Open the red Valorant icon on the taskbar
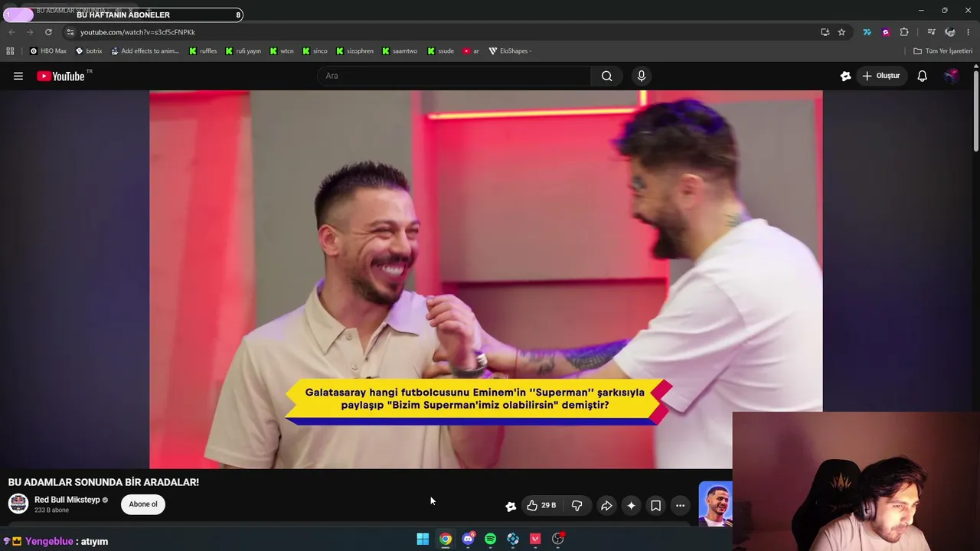Screen dimensions: 980x551 (535, 539)
